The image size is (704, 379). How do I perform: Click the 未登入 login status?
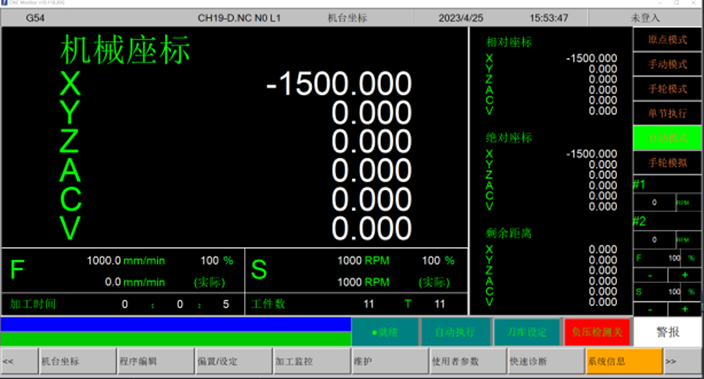click(645, 18)
